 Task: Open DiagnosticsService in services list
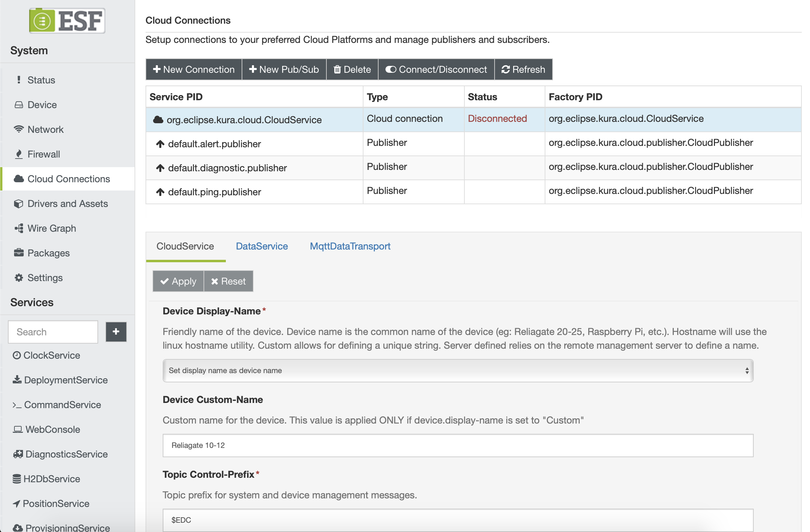pos(66,454)
